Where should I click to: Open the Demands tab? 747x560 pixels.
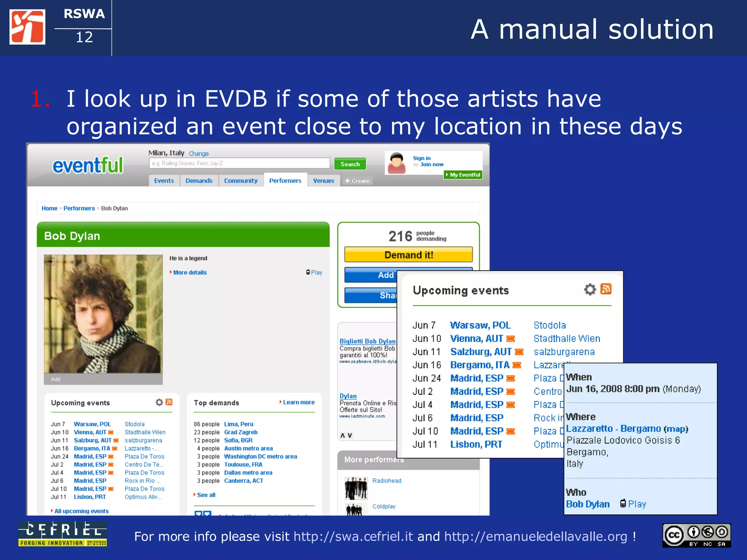tap(199, 180)
